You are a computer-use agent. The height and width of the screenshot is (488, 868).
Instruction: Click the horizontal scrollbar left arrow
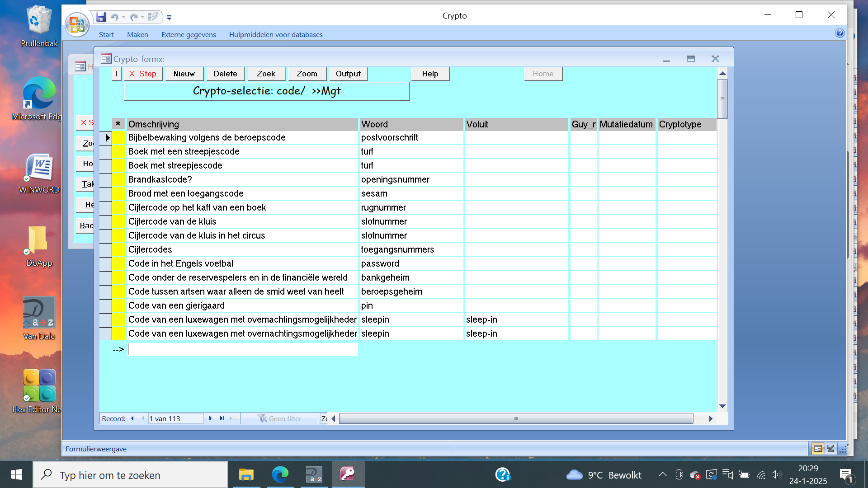[334, 418]
